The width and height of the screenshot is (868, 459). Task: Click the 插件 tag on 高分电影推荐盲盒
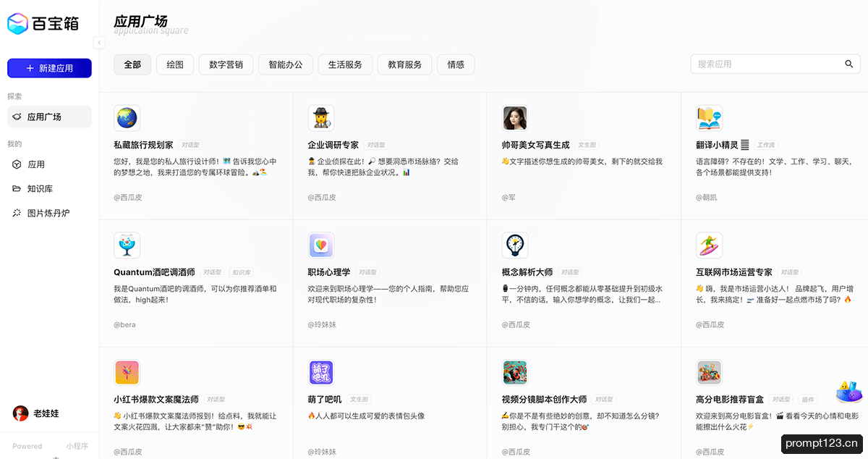pyautogui.click(x=808, y=400)
